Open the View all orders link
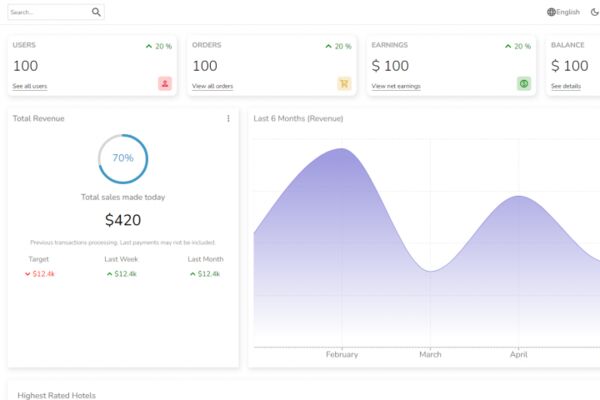Screen dimensions: 600x400 coord(212,86)
